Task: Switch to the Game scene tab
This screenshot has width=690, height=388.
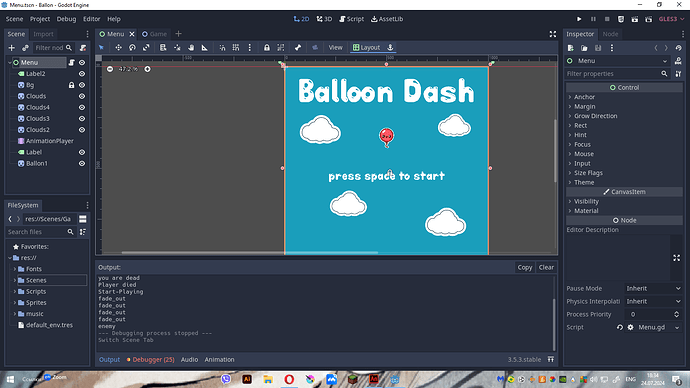Action: [x=154, y=34]
